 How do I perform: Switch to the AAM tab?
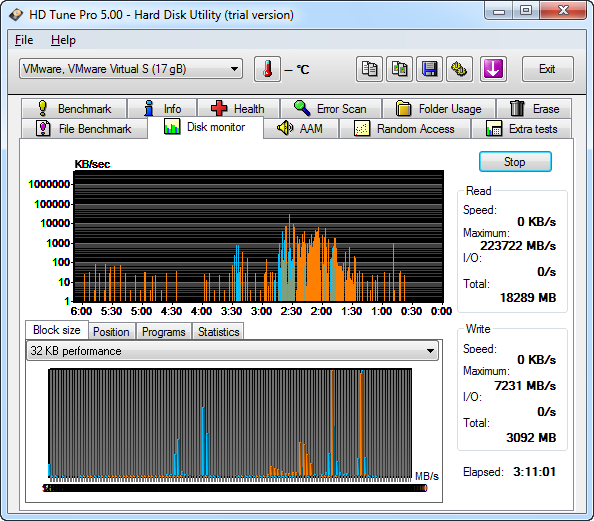pyautogui.click(x=301, y=129)
